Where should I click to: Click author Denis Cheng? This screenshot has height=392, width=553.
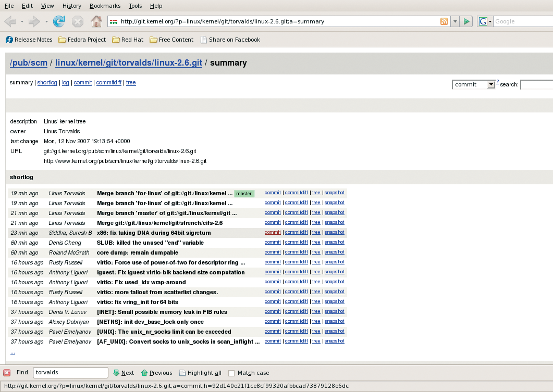tap(65, 243)
